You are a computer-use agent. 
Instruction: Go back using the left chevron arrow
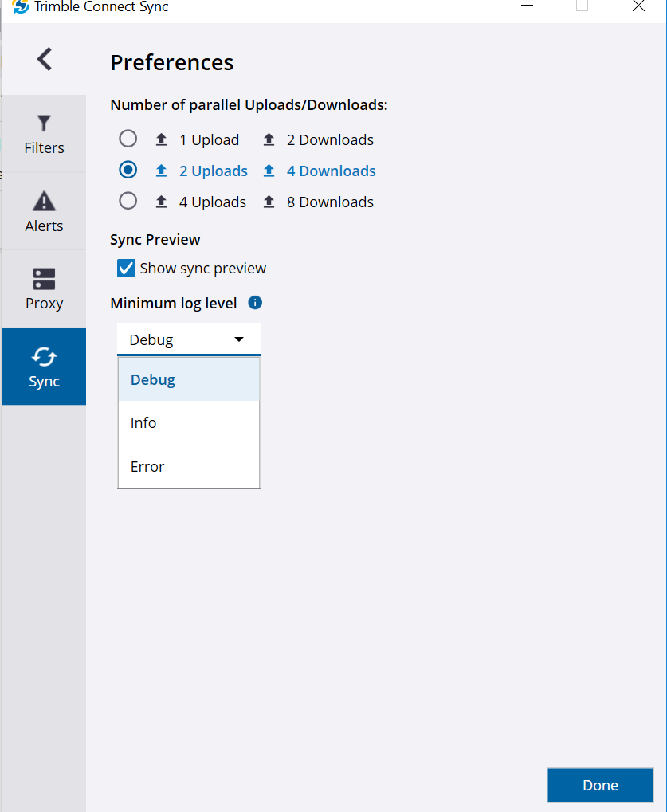[45, 59]
